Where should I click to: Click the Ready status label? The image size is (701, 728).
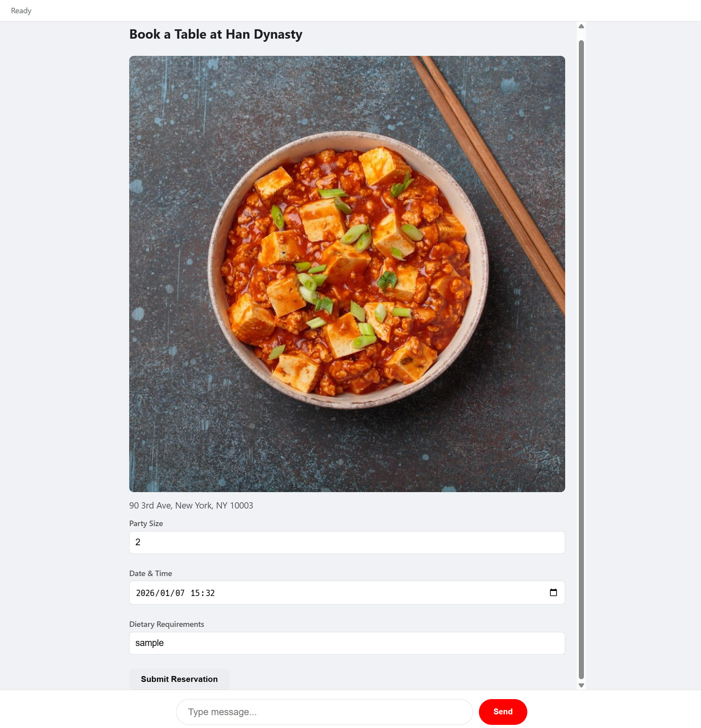21,11
